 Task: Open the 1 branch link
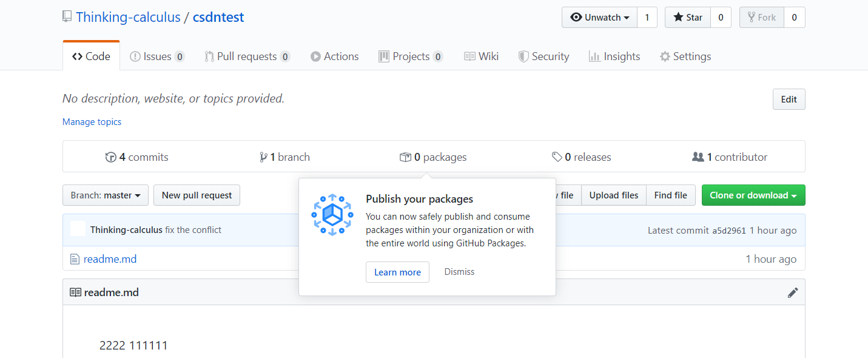(284, 157)
